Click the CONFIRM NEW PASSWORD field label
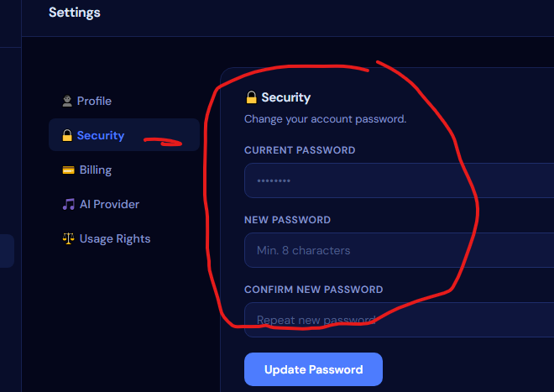Viewport: 554px width, 392px height. 314,290
